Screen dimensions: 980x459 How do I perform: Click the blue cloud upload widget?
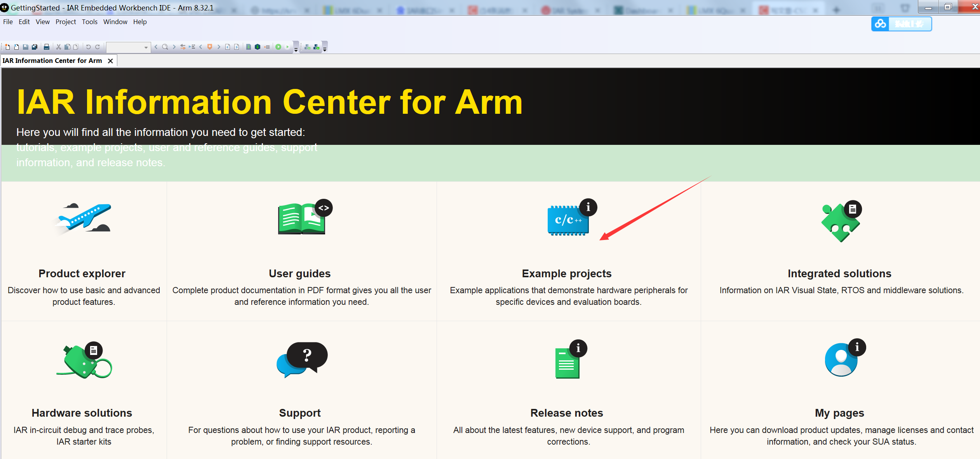tap(901, 24)
